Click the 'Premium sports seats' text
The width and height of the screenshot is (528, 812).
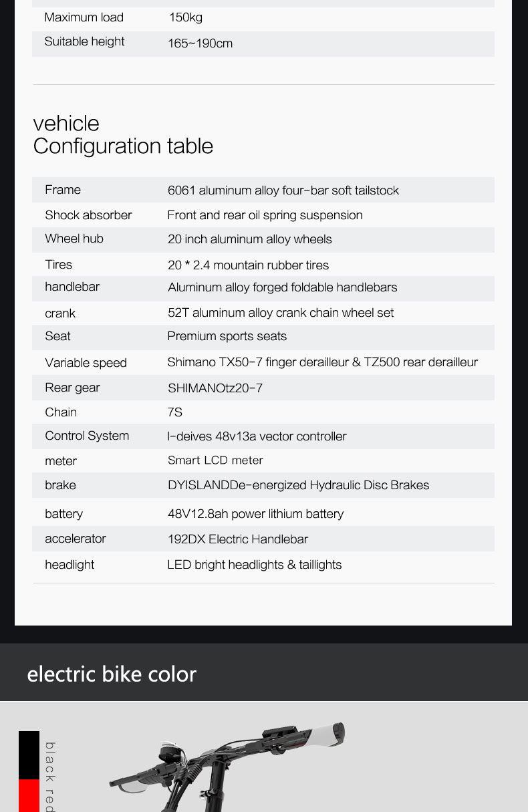[x=227, y=336]
